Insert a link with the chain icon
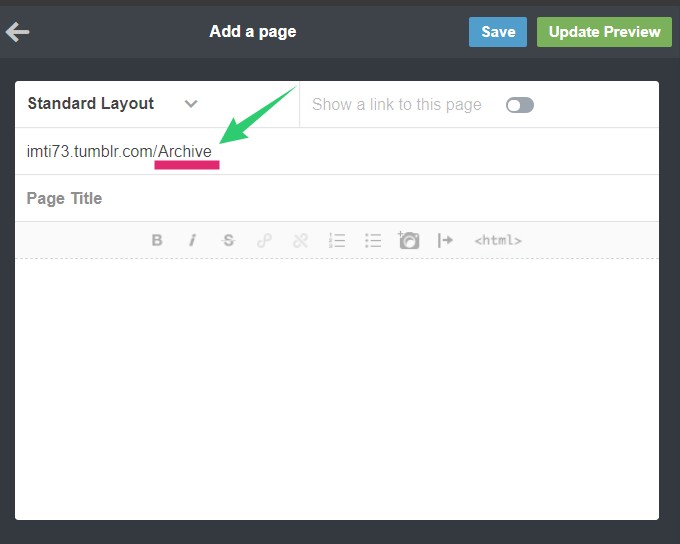The width and height of the screenshot is (680, 544). 265,240
